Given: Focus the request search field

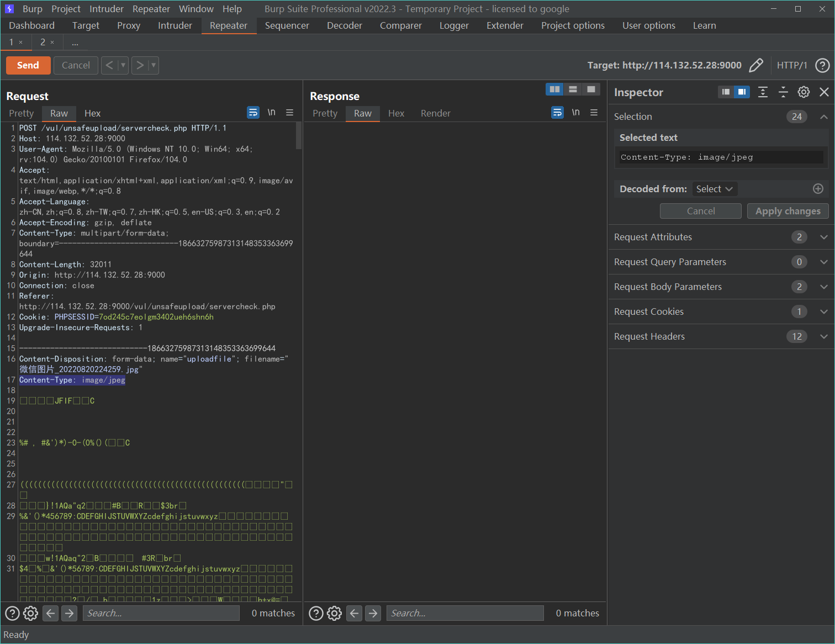Looking at the screenshot, I should click(161, 613).
